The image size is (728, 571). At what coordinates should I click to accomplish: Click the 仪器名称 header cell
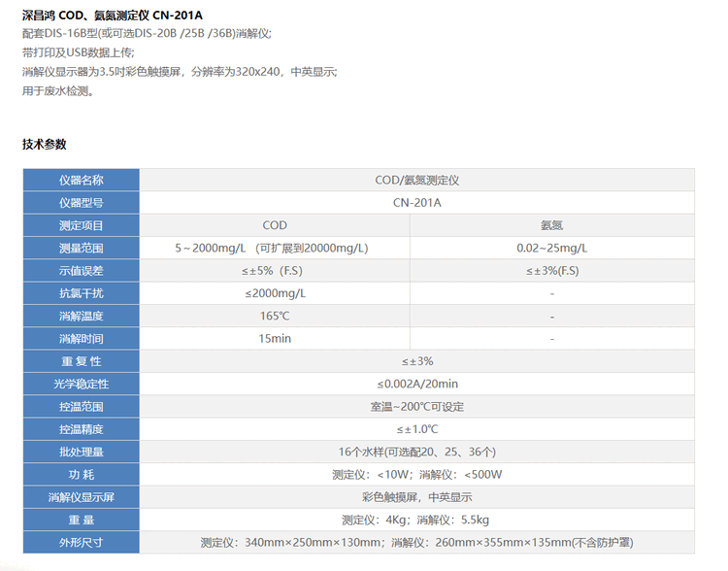point(82,180)
